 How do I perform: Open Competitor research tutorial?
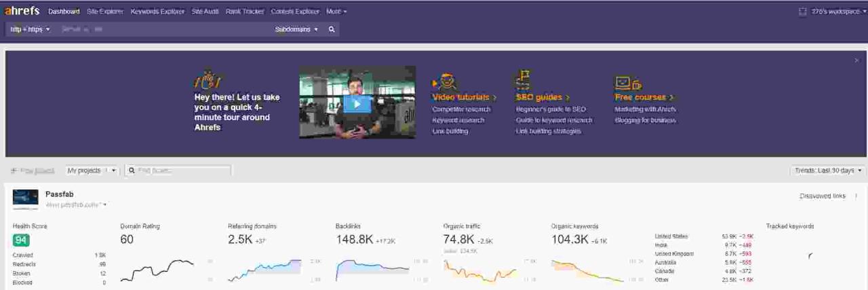[461, 109]
